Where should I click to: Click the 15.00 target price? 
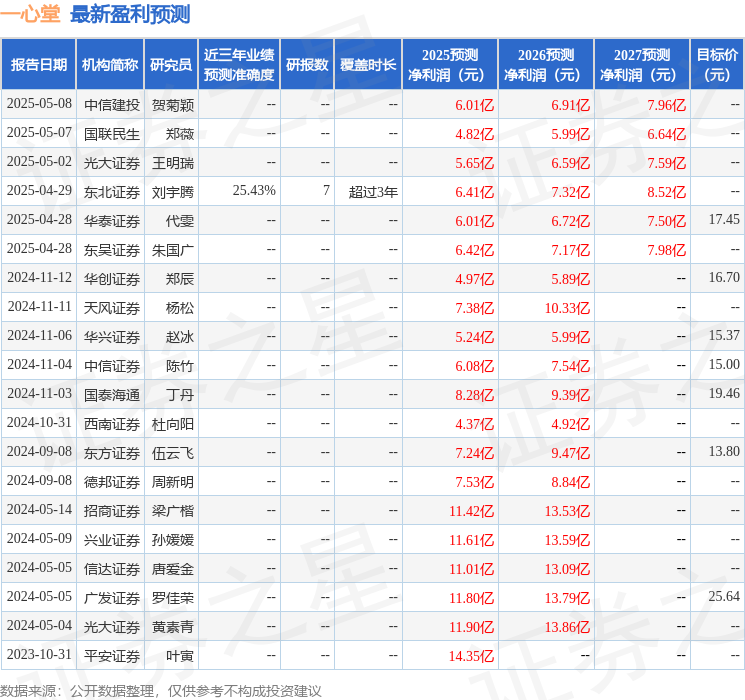[x=724, y=364]
